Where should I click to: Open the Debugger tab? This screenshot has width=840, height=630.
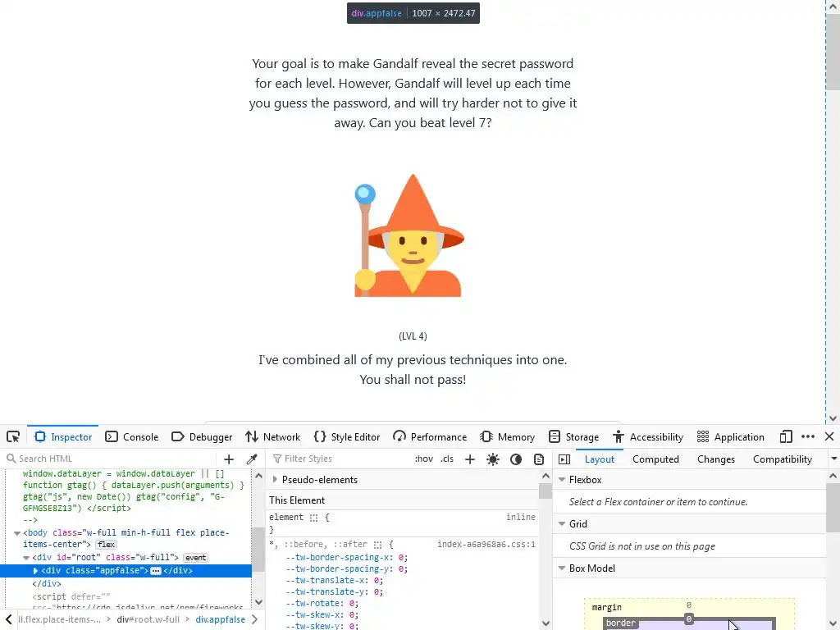(x=202, y=436)
